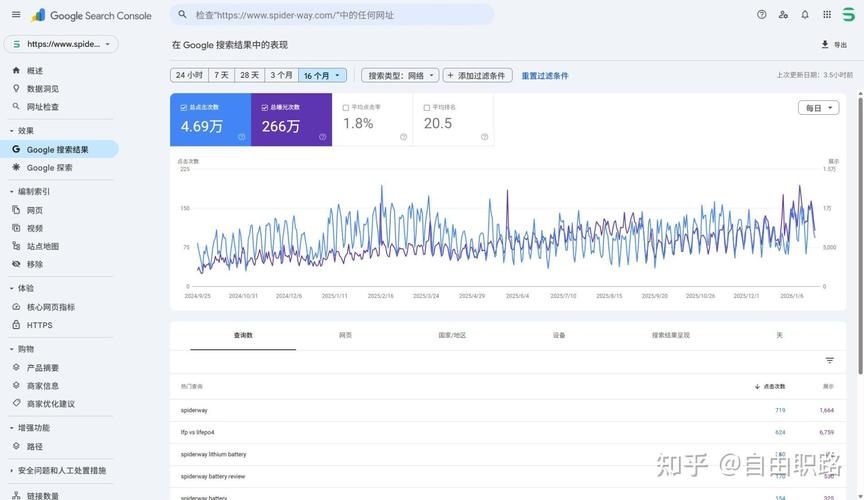
Task: Open users and permissions icon
Action: tap(783, 15)
